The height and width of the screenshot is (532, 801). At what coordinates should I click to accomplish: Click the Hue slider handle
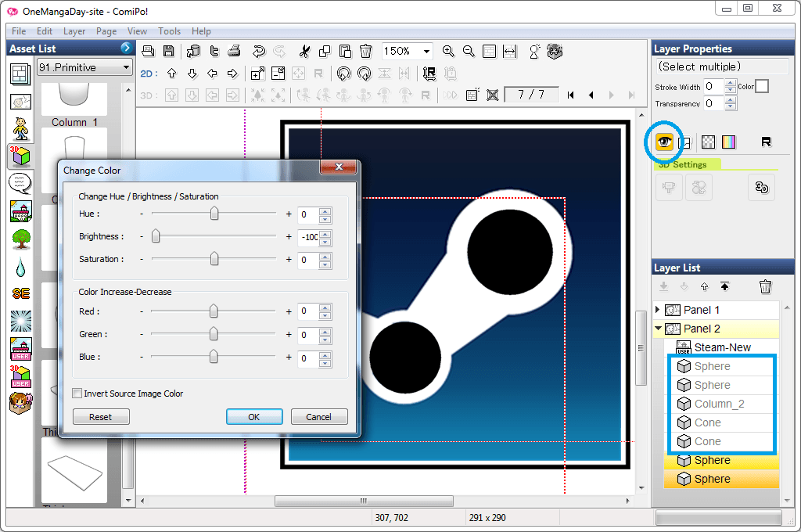[x=214, y=213]
